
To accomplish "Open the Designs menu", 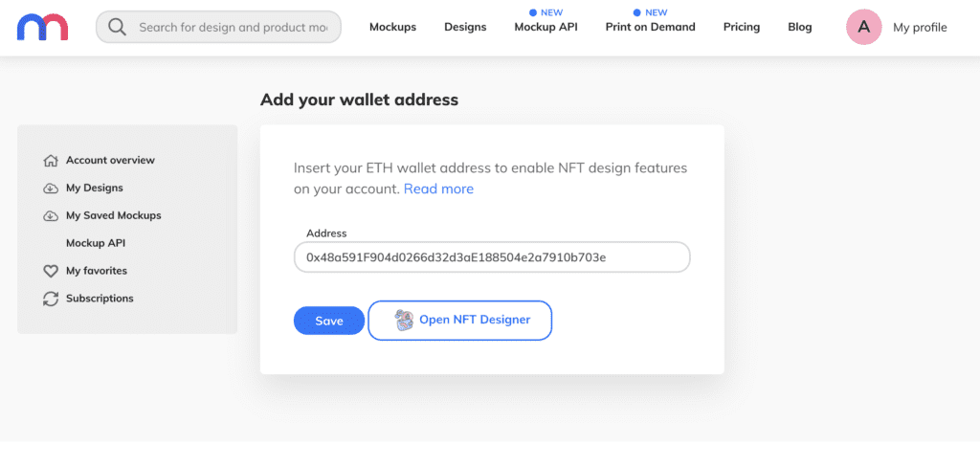I will [x=465, y=27].
